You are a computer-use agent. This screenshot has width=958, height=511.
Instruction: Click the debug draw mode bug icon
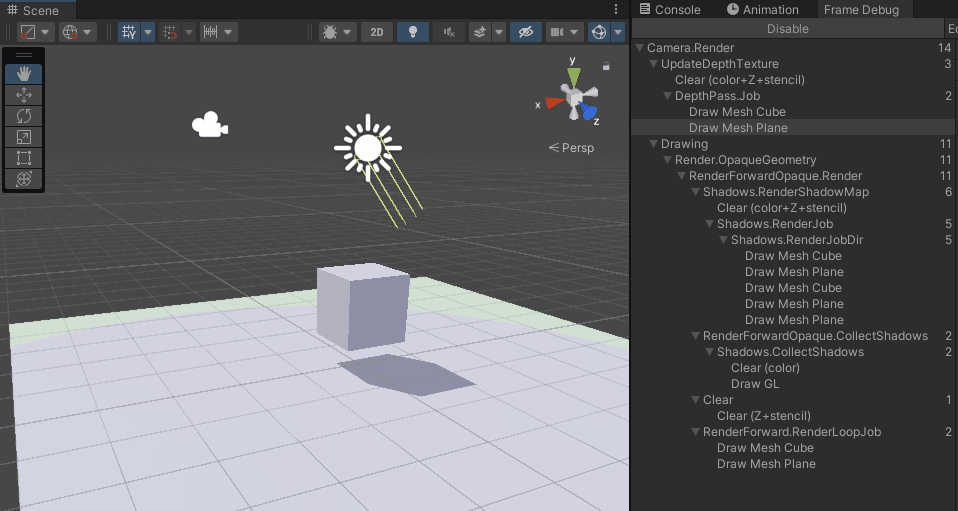330,32
